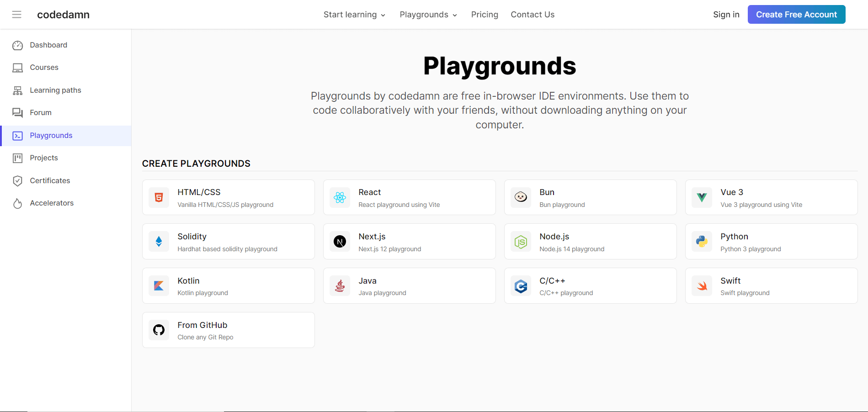Click the React atom icon

point(340,197)
